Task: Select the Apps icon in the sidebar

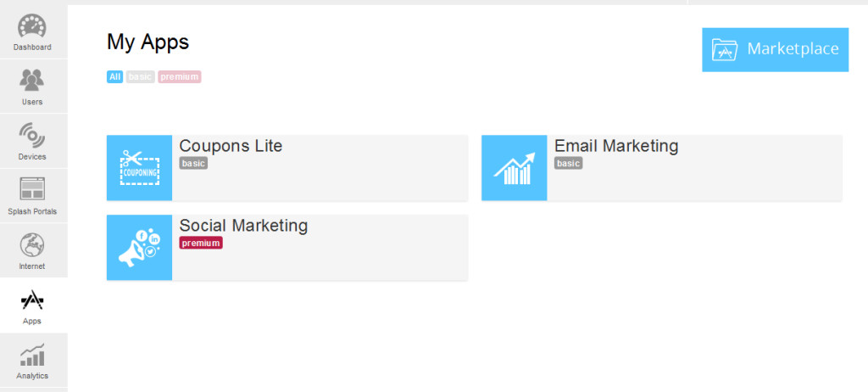Action: click(32, 300)
